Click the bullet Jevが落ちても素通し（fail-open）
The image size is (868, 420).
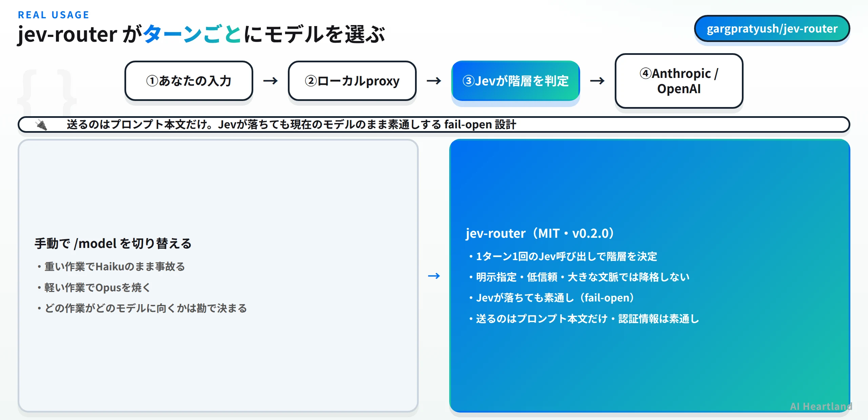click(552, 298)
